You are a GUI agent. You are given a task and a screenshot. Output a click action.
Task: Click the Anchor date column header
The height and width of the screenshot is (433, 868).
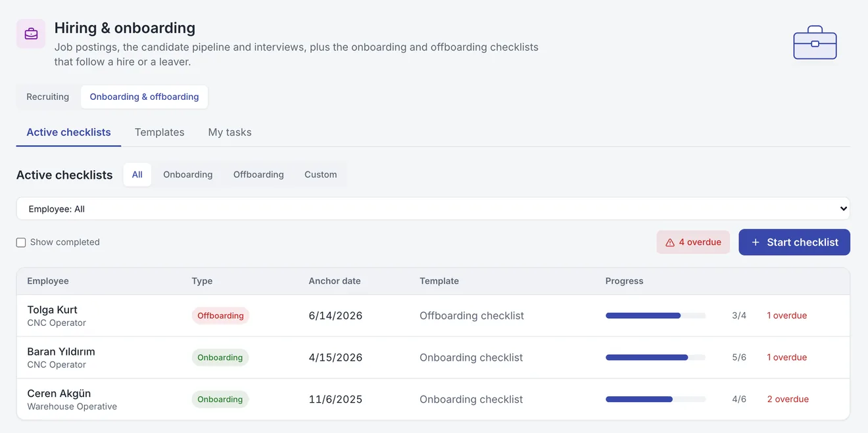[335, 281]
